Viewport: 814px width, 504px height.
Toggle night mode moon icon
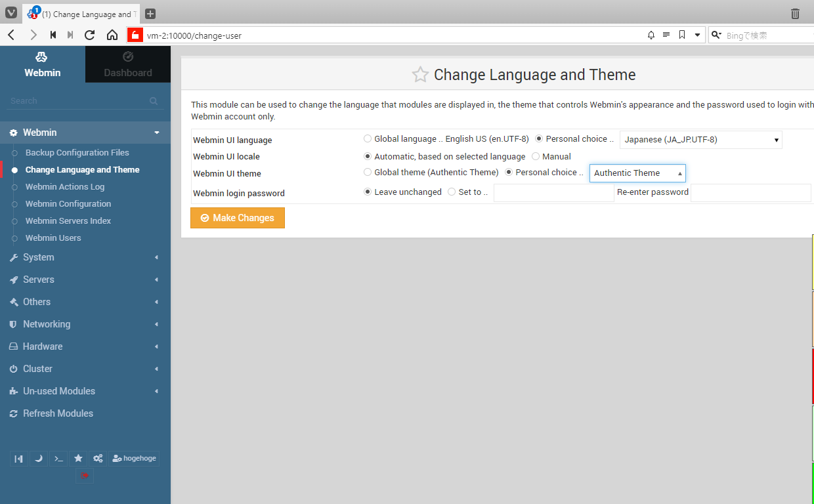coord(39,458)
